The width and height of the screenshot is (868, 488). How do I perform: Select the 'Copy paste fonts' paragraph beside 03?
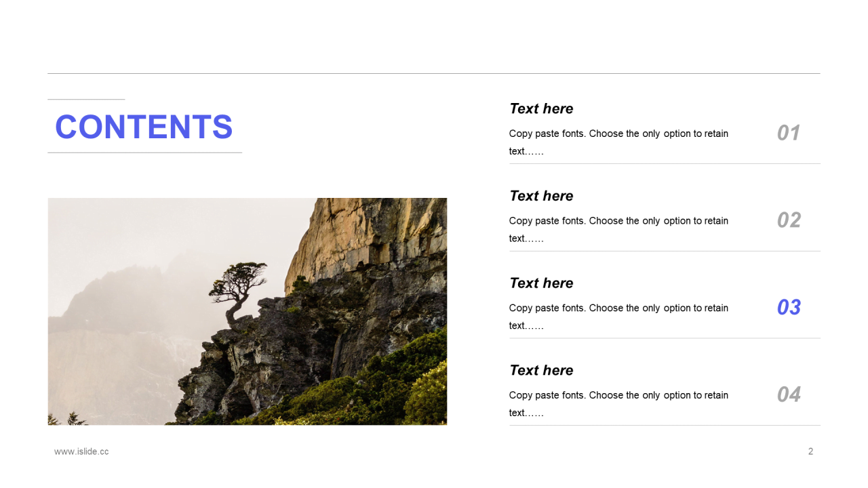click(618, 317)
